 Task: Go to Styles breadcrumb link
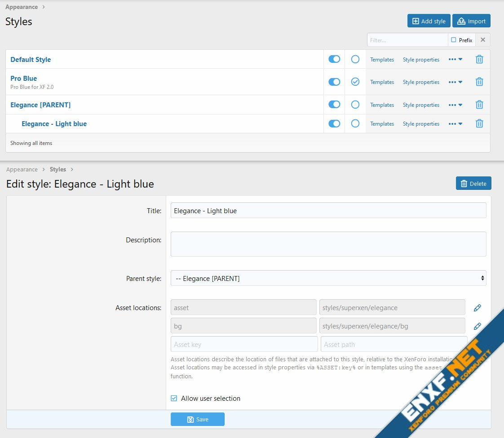58,169
